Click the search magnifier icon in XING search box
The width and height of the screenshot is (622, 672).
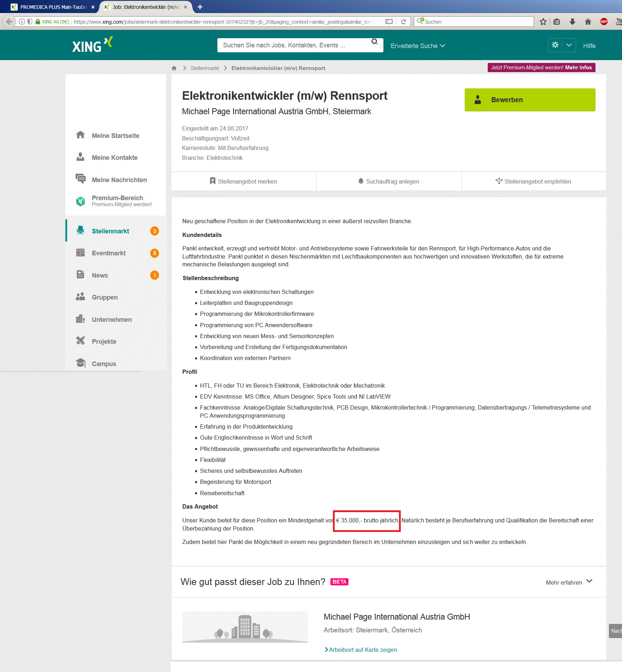tap(375, 42)
